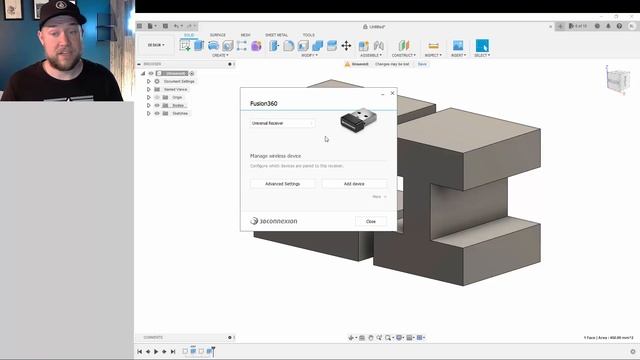Expand the Bodies tree node
Screen dimensions: 640x360
coord(149,105)
